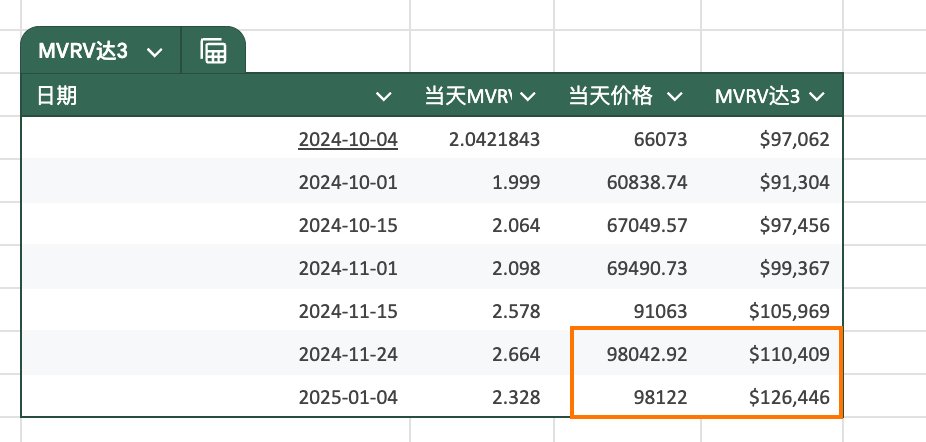Select the highlighted 98042.92 cell
This screenshot has height=442, width=926.
click(x=647, y=354)
